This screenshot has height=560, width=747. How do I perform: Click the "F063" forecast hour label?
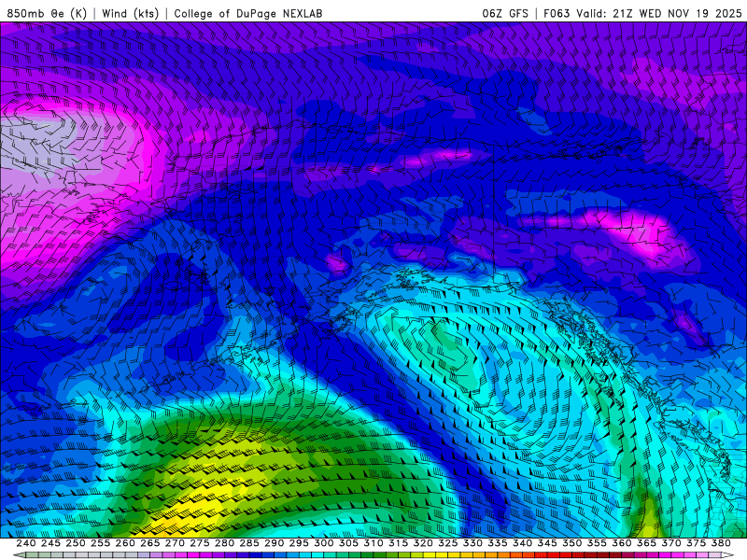point(557,13)
